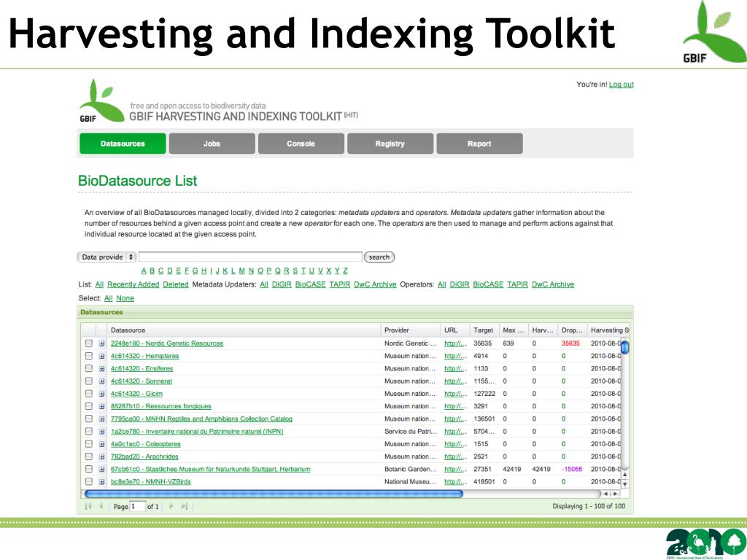Sort by the Provider column header
This screenshot has width=747, height=560.
click(x=411, y=330)
